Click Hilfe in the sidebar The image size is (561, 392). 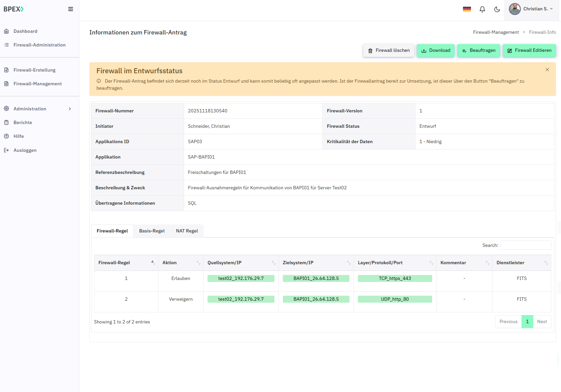[19, 136]
